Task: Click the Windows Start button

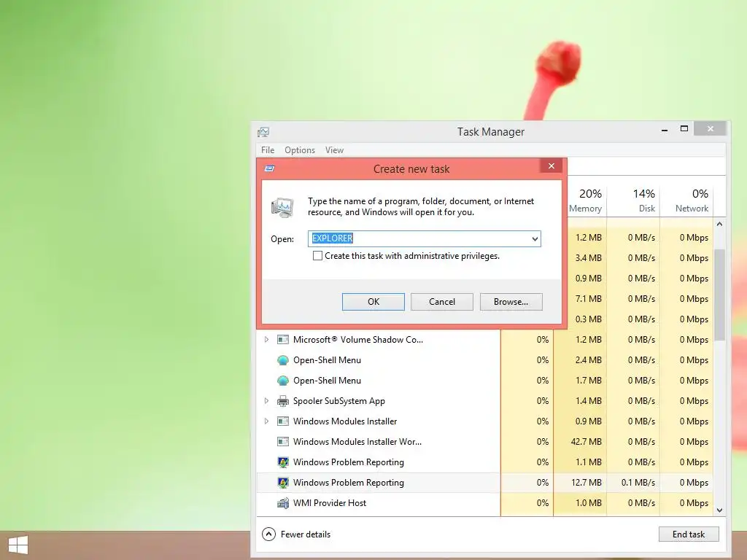Action: click(x=18, y=545)
